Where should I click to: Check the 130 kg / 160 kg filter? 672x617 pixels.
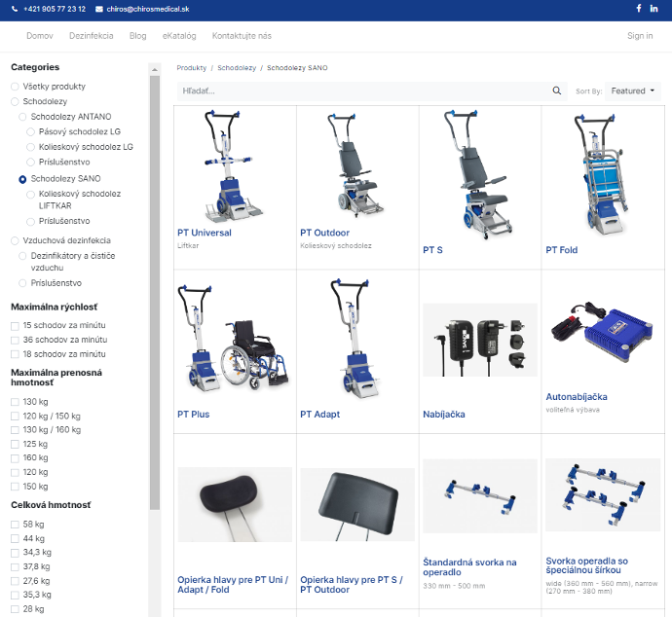click(x=15, y=430)
